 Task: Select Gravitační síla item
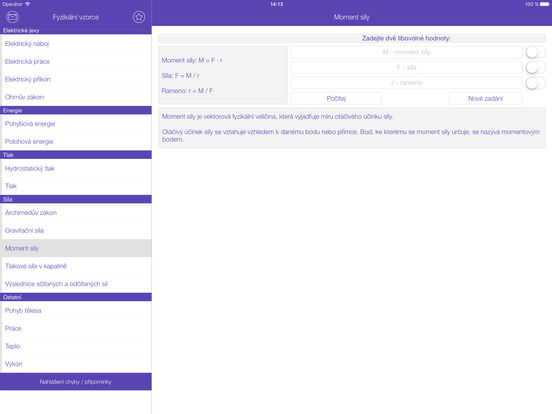coord(76,230)
